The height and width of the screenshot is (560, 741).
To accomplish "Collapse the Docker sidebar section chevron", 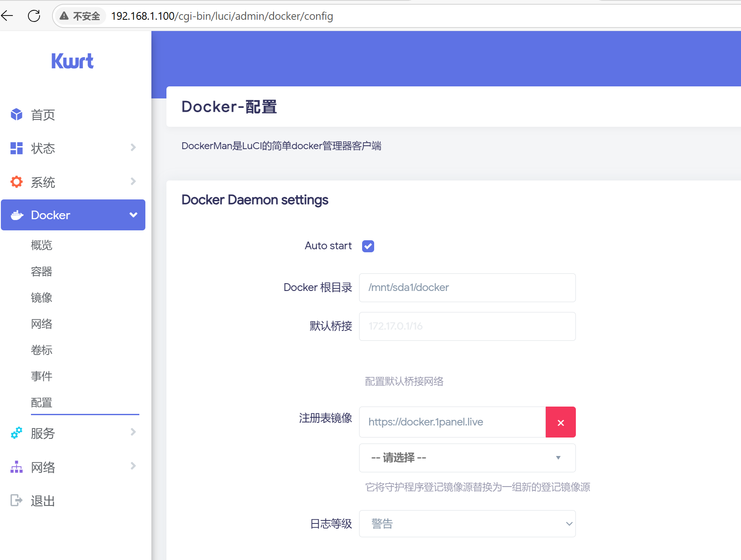I will tap(133, 215).
